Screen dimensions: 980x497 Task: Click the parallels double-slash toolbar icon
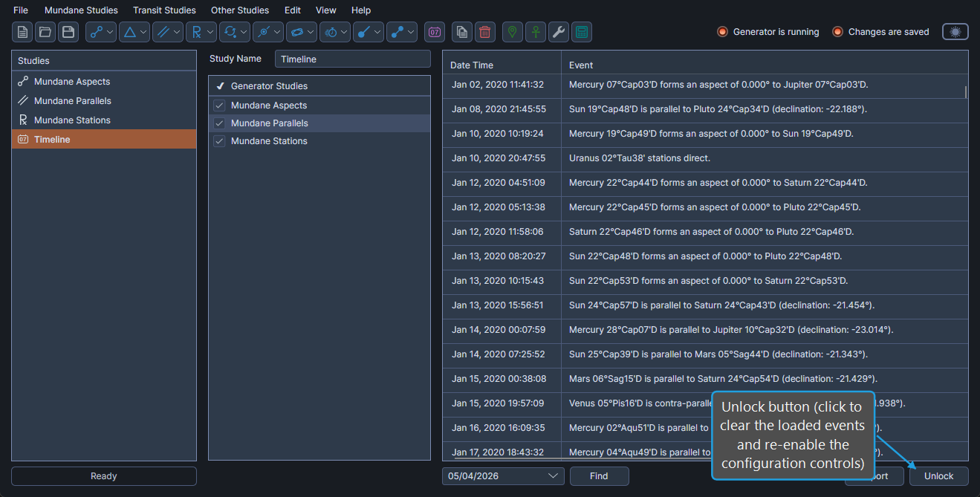coord(163,32)
